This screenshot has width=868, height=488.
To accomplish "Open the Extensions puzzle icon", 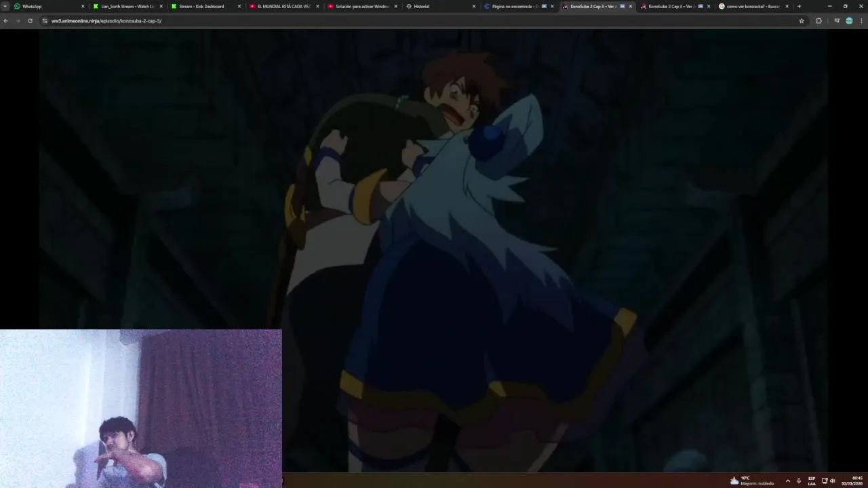I will tap(818, 21).
